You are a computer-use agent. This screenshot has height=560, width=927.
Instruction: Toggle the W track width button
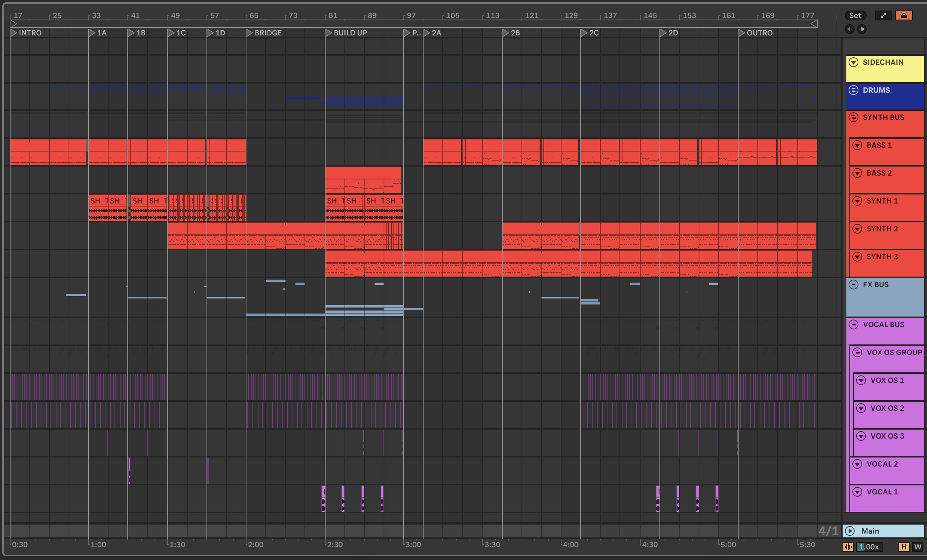pos(918,547)
